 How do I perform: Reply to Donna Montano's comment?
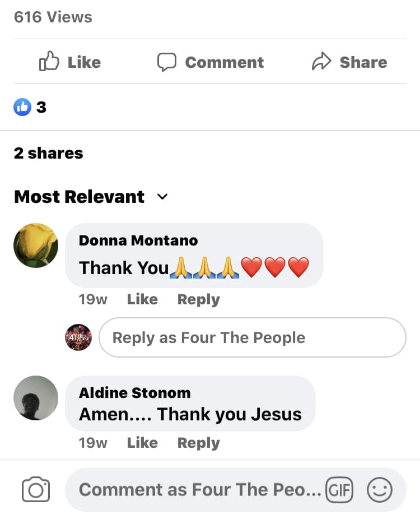click(x=198, y=299)
